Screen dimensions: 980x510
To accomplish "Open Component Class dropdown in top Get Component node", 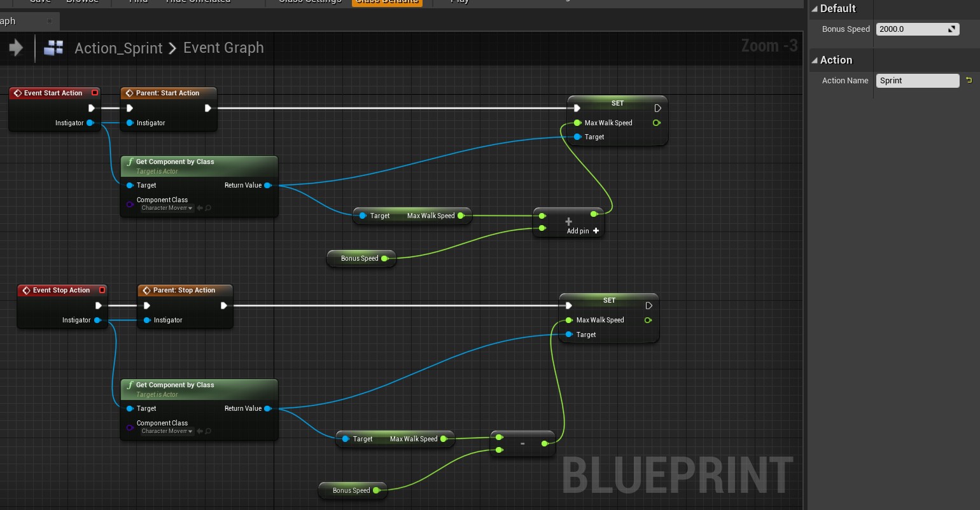I will [167, 208].
